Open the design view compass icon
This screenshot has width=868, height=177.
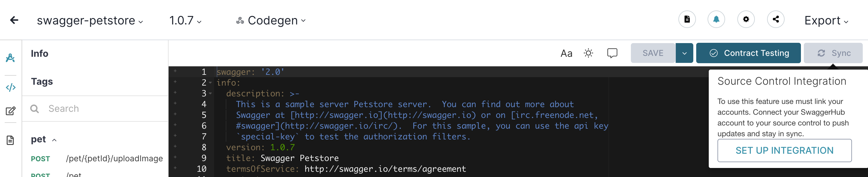point(10,58)
